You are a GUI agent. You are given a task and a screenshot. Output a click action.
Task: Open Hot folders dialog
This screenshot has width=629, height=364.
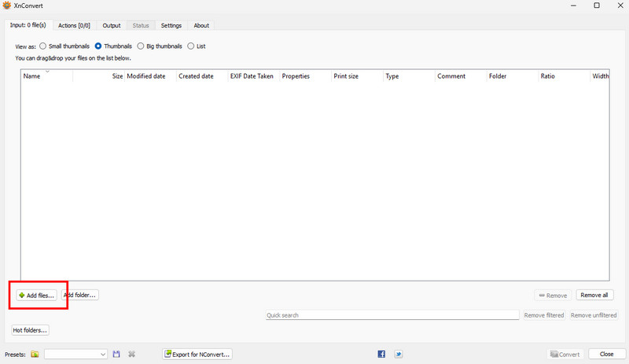pos(31,330)
